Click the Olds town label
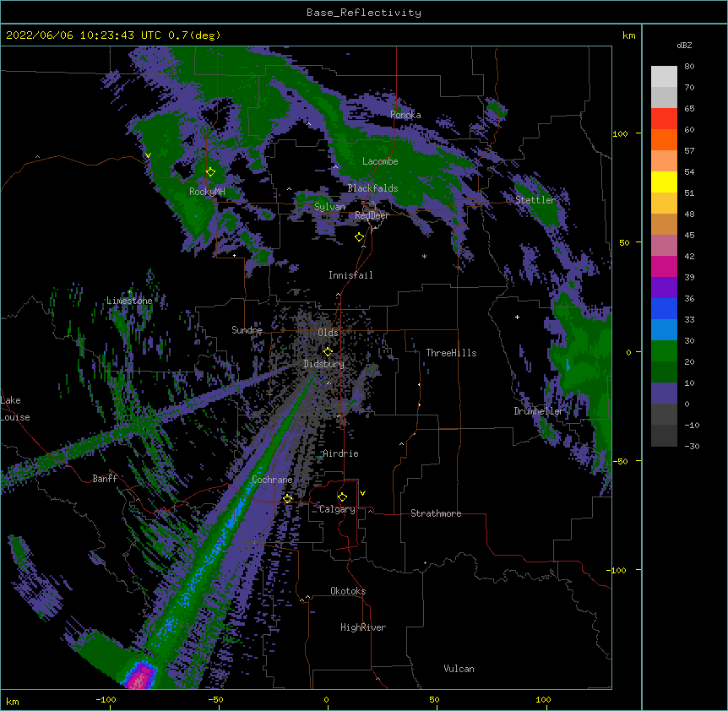Image resolution: width=728 pixels, height=711 pixels. tap(328, 333)
